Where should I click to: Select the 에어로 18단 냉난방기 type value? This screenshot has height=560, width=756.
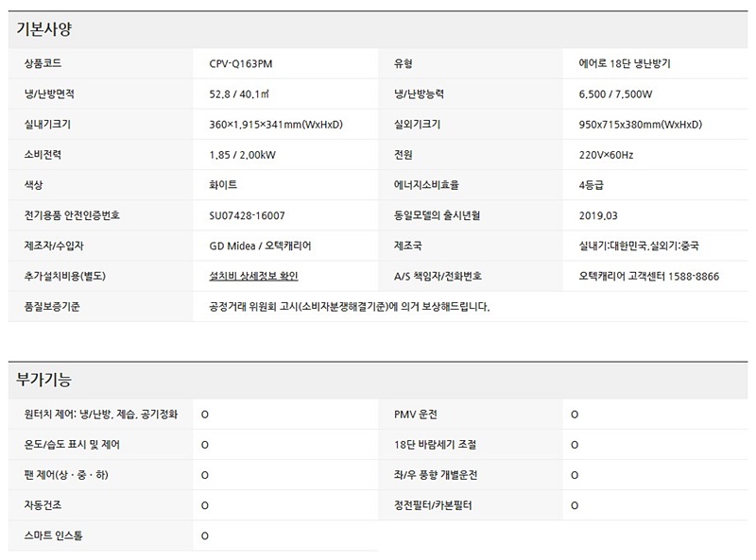tap(625, 64)
